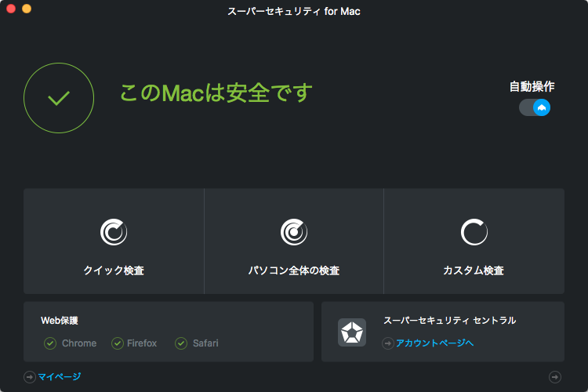Screen dimensions: 588x392
Task: Click the arrow icon at bottom-right corner
Action: coord(555,376)
